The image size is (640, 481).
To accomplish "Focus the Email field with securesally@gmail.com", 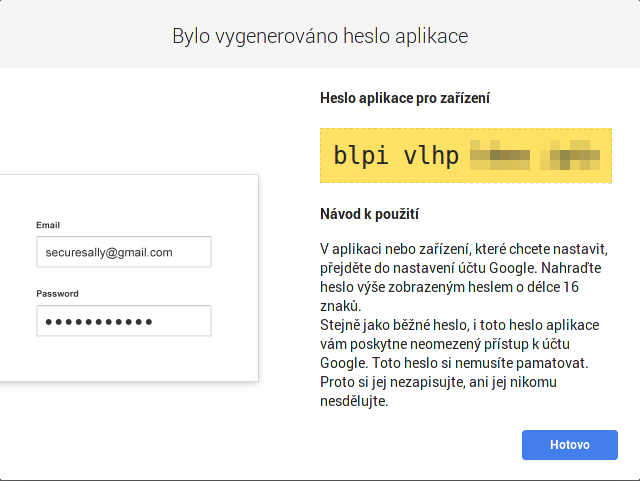I will coord(124,252).
